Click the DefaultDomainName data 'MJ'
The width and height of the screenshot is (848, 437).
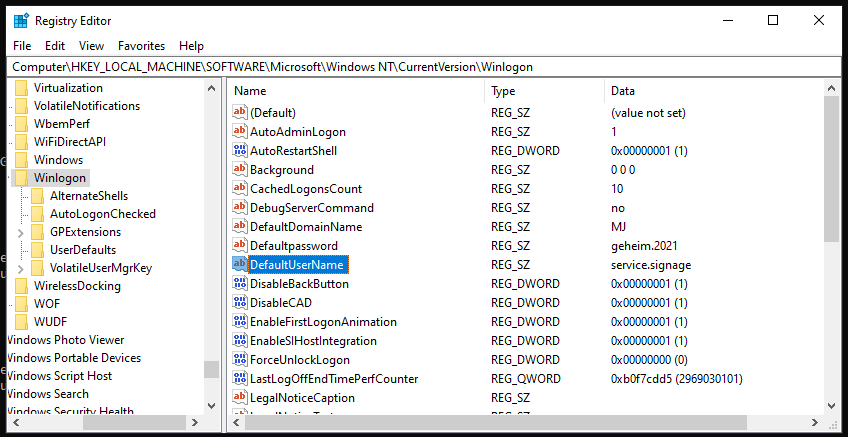pyautogui.click(x=618, y=227)
